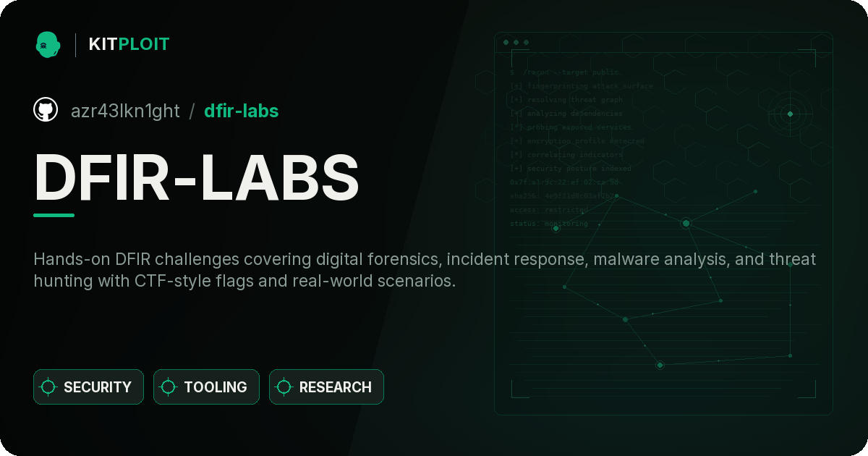Open the azr43lkn1ght username link

pyautogui.click(x=125, y=111)
